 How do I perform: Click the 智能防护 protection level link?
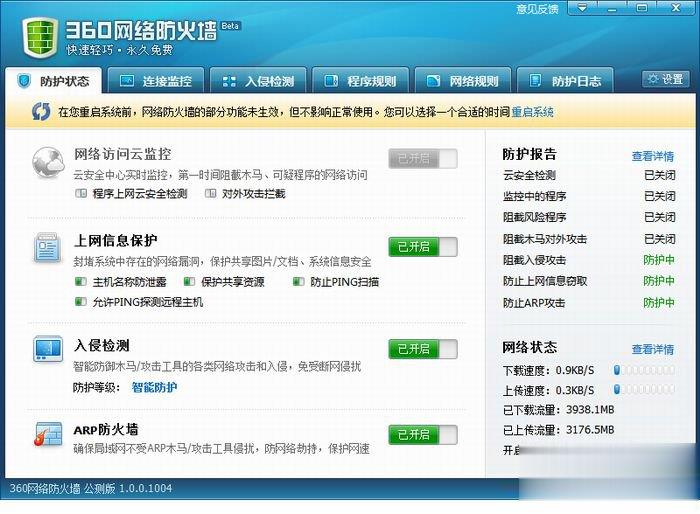[154, 387]
